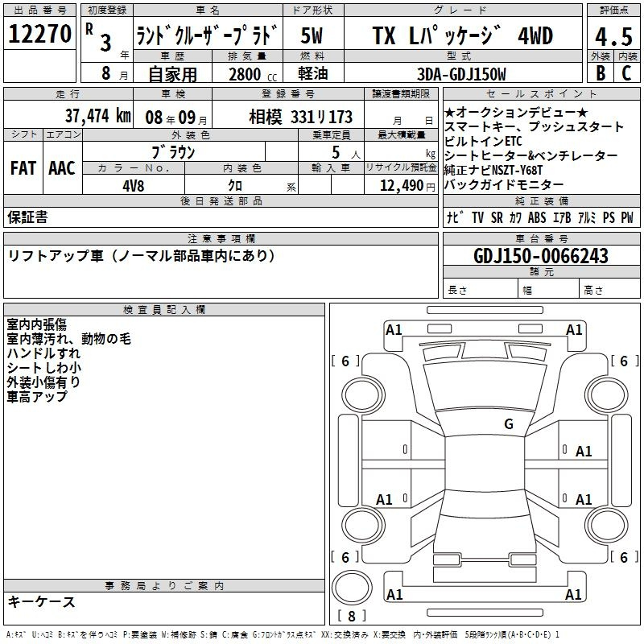This screenshot has width=644, height=644.
Task: Select the FAT shift type cell
Action: coord(23,167)
